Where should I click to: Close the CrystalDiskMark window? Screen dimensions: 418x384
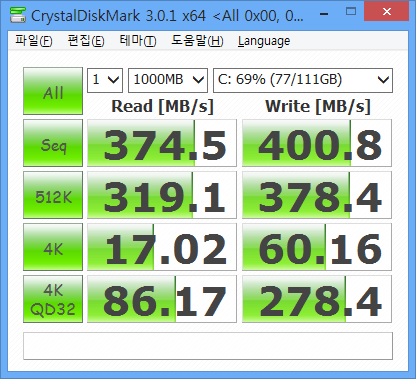tap(386, 12)
